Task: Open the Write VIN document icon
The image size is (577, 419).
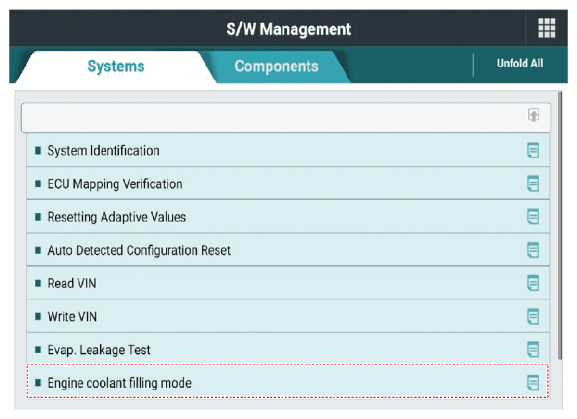Action: pyautogui.click(x=533, y=316)
